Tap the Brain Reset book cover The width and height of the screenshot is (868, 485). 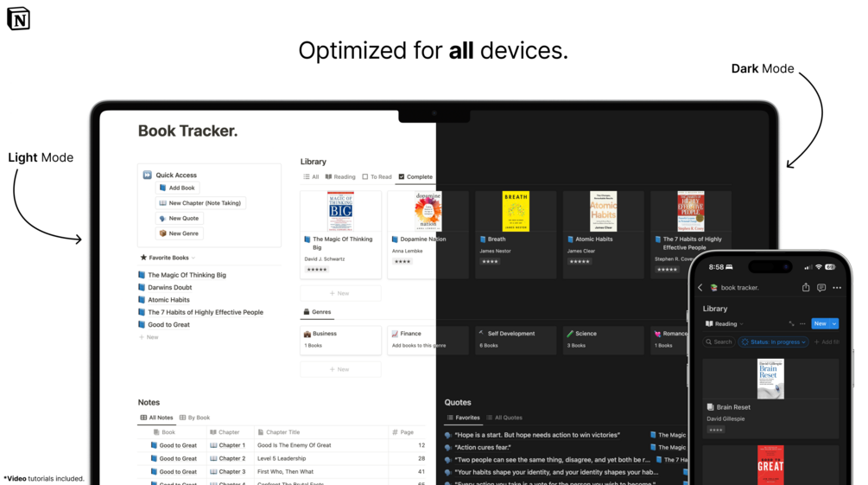point(770,379)
